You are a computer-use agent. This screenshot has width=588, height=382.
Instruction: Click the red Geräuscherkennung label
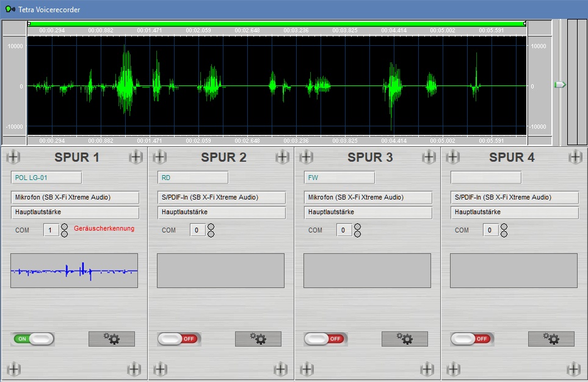point(104,228)
